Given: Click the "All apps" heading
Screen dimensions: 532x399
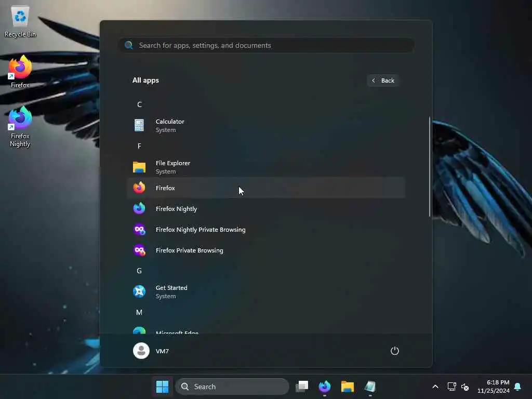Looking at the screenshot, I should point(145,81).
